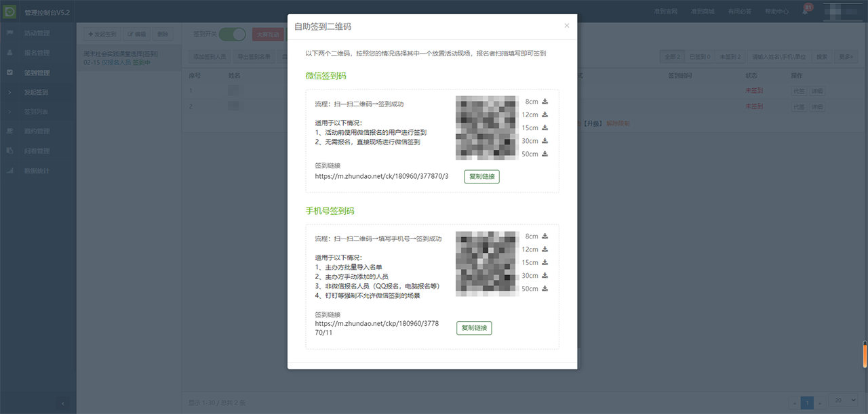
Task: Visit the 准到官网 header link
Action: pyautogui.click(x=666, y=12)
